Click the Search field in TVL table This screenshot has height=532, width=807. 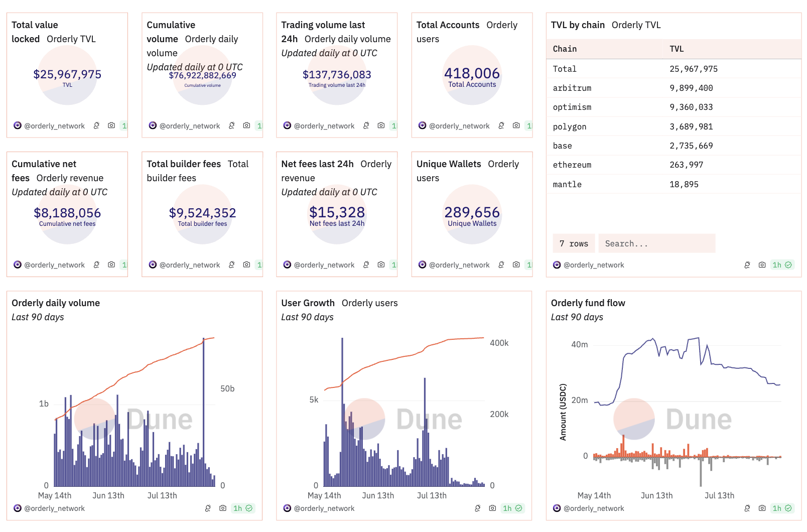(x=656, y=243)
